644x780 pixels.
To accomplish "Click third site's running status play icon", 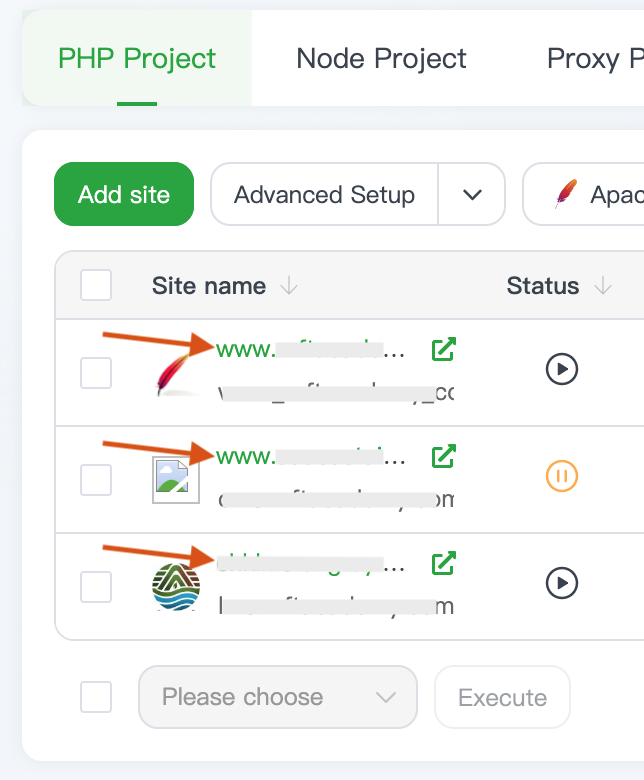I will 562,582.
